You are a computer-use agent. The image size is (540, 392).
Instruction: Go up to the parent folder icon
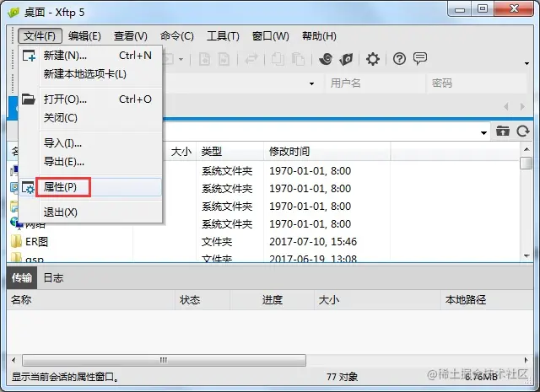503,132
